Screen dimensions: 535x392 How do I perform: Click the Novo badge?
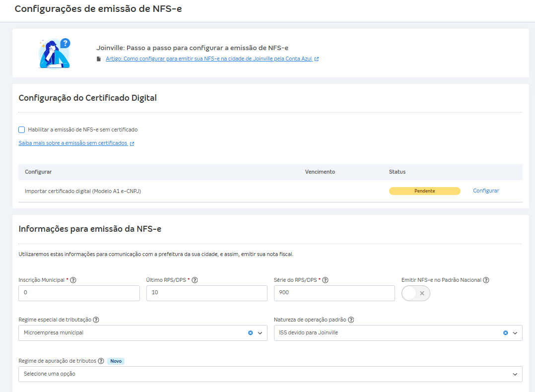pyautogui.click(x=116, y=361)
